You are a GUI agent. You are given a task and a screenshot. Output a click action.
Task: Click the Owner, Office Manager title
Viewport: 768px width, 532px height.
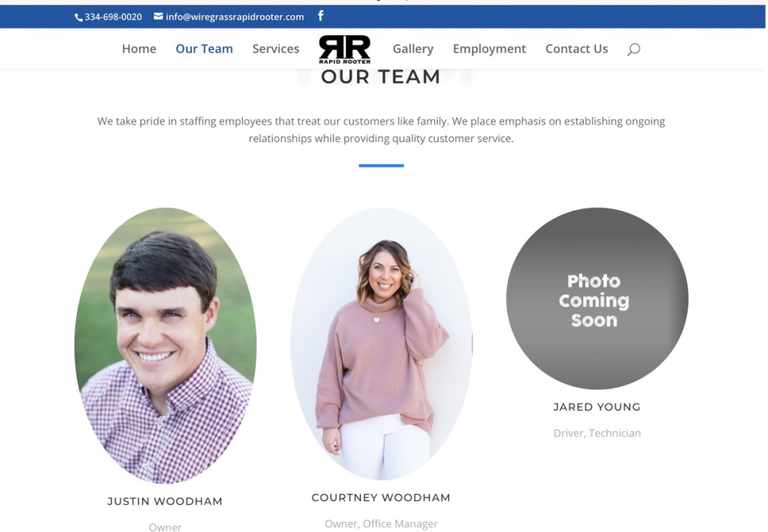(381, 524)
